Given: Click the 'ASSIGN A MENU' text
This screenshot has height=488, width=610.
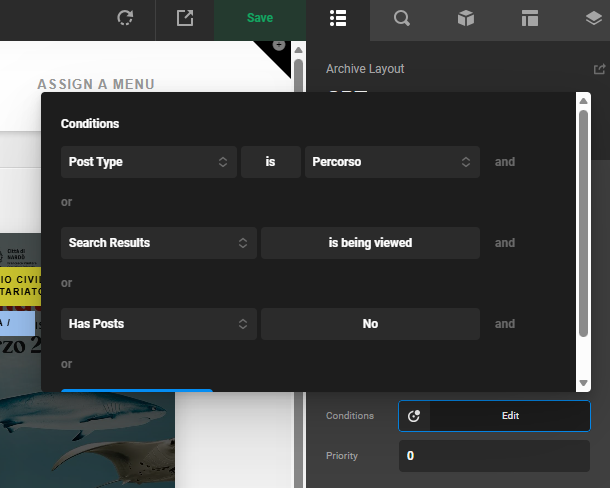Looking at the screenshot, I should coord(96,84).
